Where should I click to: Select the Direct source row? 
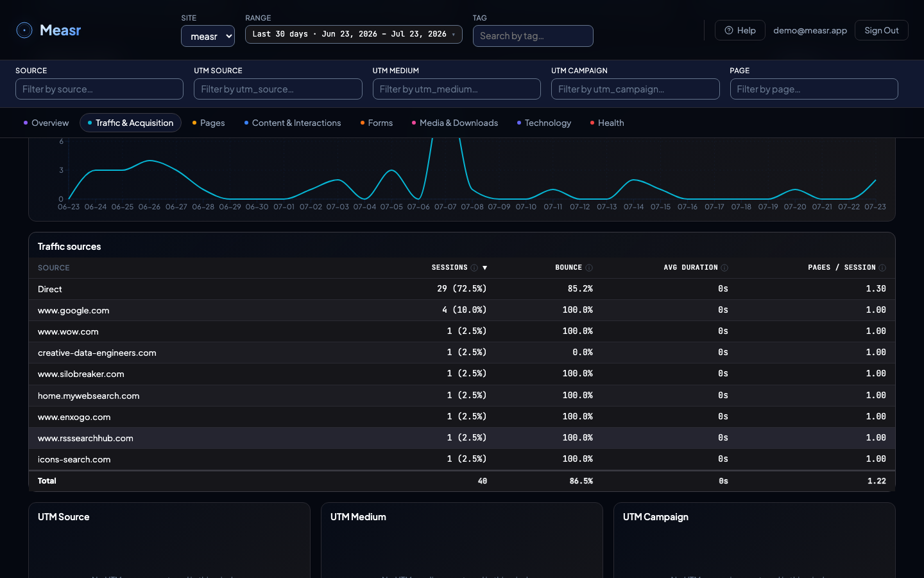coord(462,289)
